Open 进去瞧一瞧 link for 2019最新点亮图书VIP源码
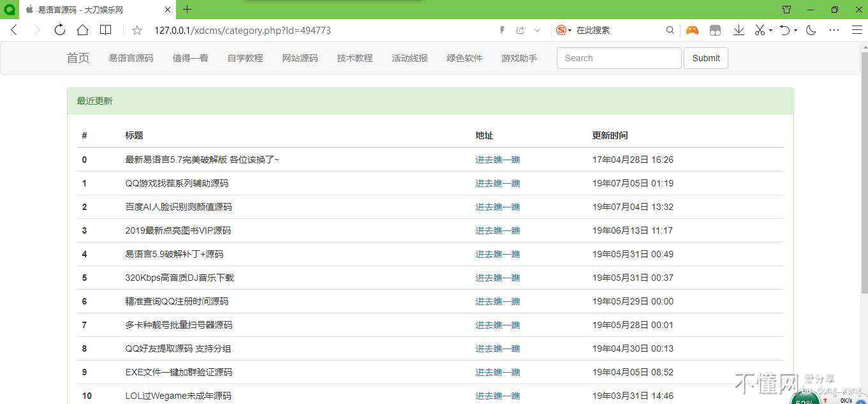Viewport: 868px width, 404px height. click(497, 230)
